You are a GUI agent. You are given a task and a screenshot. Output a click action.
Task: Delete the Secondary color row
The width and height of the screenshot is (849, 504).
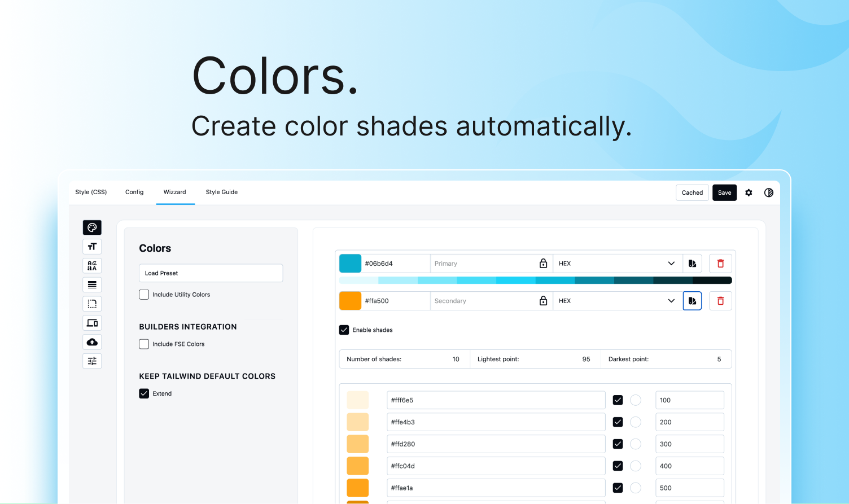[720, 301]
